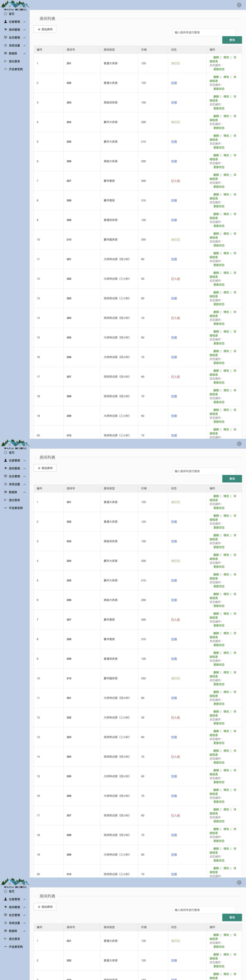Click room number 304 in the second table copy
This screenshot has height=980, width=246.
(69, 756)
